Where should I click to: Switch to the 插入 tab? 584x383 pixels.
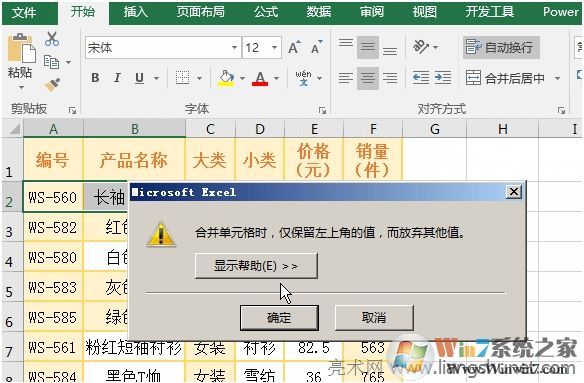136,12
